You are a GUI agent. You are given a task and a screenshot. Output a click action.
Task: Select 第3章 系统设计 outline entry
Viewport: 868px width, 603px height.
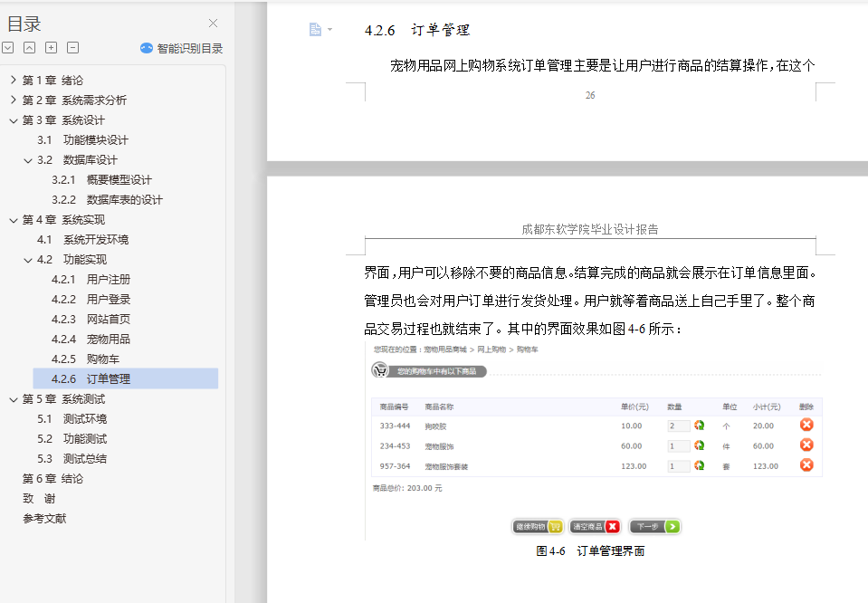[x=63, y=120]
